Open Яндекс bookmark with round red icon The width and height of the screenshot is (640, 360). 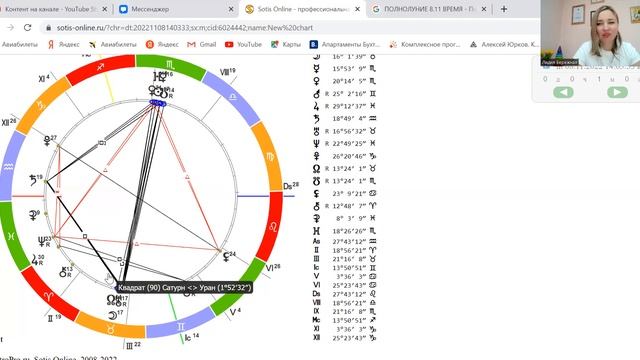coord(162,44)
